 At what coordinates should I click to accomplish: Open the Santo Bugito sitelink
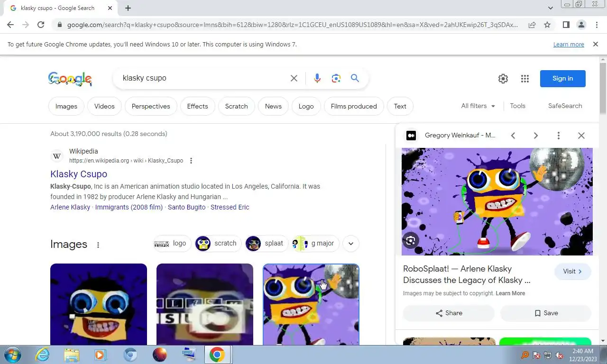coord(187,207)
